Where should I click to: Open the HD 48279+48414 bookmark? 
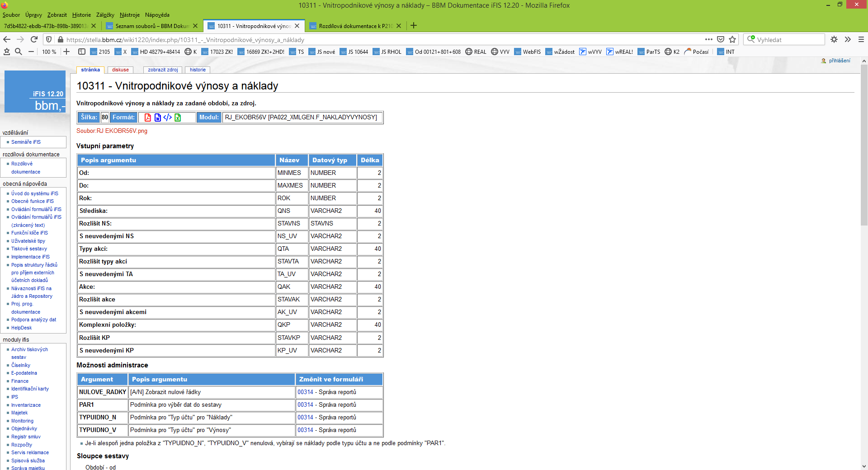[x=156, y=52]
